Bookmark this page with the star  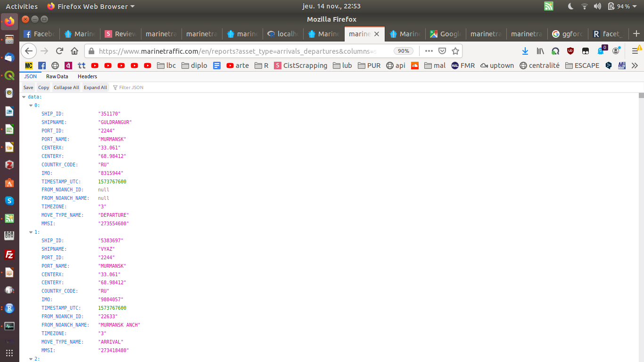click(x=455, y=51)
